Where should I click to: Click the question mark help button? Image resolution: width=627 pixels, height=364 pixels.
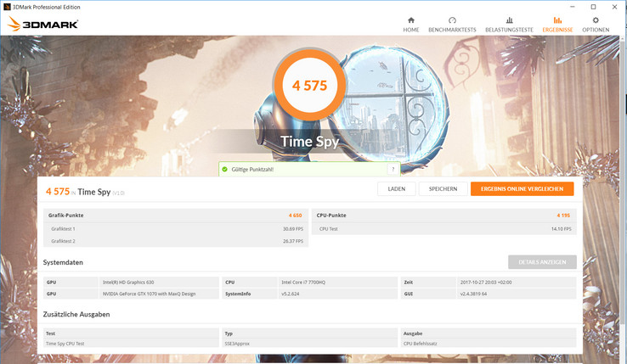coord(393,170)
